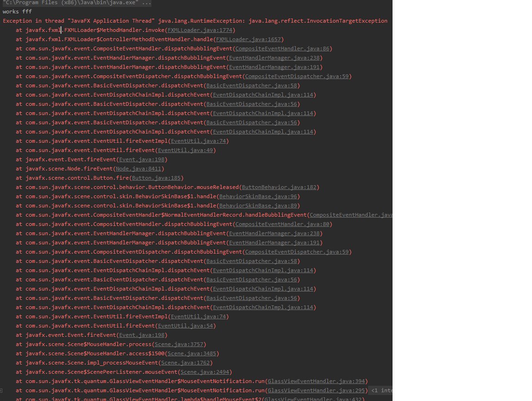Navigate to ButtonBehavior.java:182 link
Screen dimensions: 532x401
point(279,187)
